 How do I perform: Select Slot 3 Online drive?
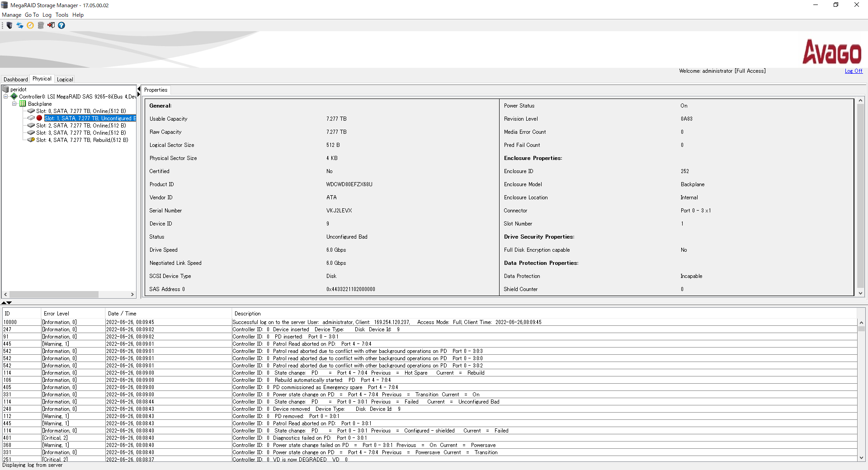(x=81, y=132)
